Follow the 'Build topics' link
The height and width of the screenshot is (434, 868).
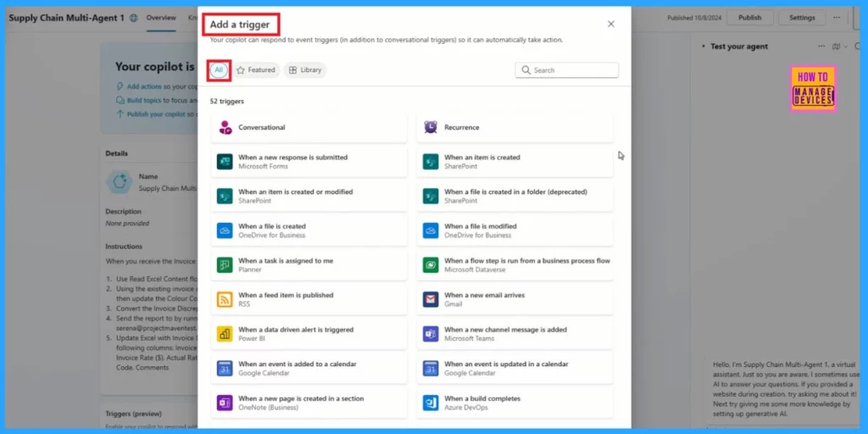pos(144,101)
